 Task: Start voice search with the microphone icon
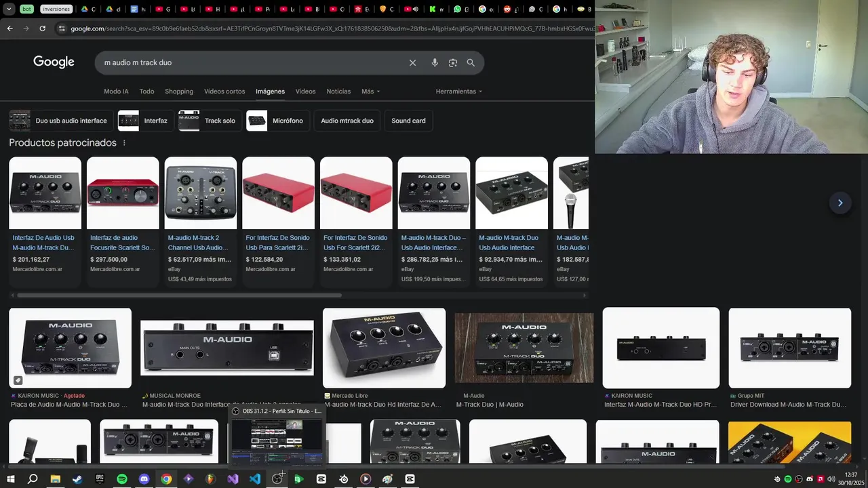click(435, 62)
